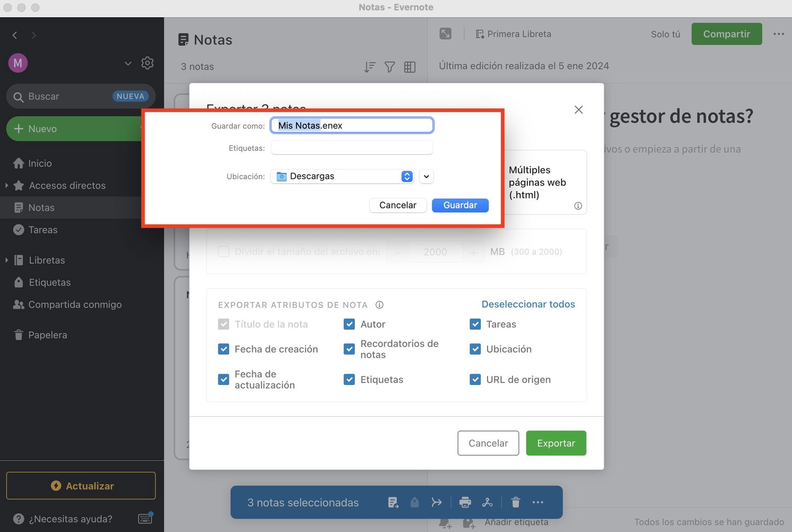Toggle Recordatorios de notas checkbox
The height and width of the screenshot is (532, 792).
pyautogui.click(x=349, y=349)
